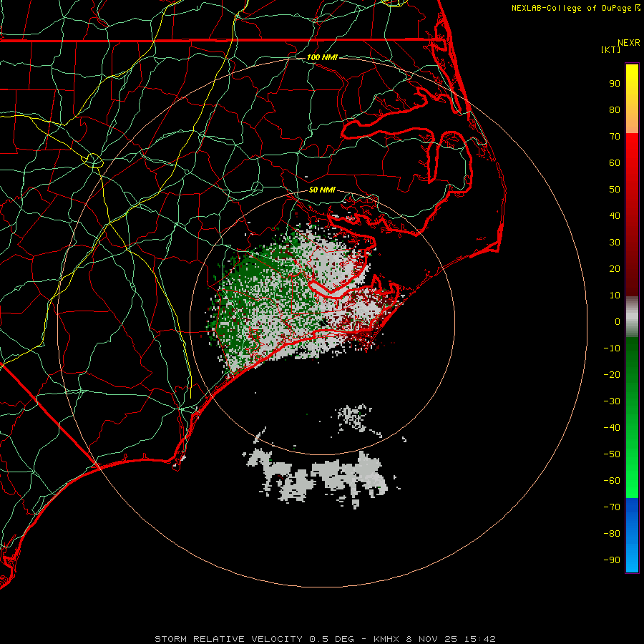Click the 0 value on velocity scale
Screen dimensions: 644x644
[618, 322]
